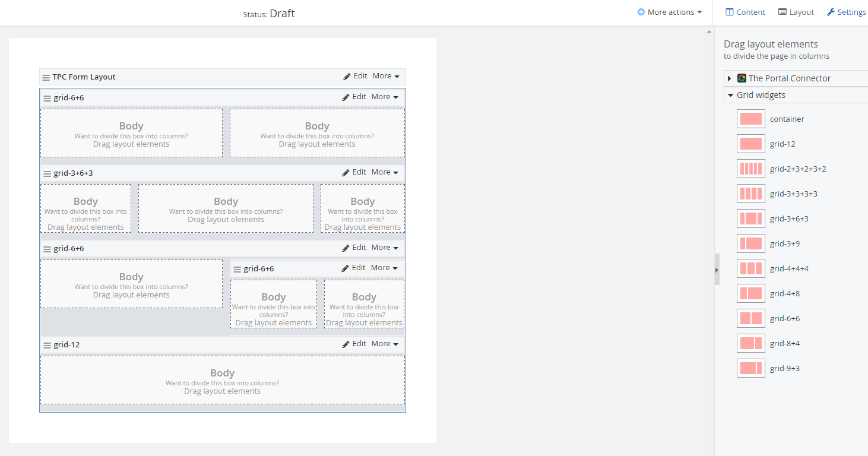The width and height of the screenshot is (868, 456).
Task: Pick the grid-12 widget icon in sidebar
Action: tap(751, 144)
